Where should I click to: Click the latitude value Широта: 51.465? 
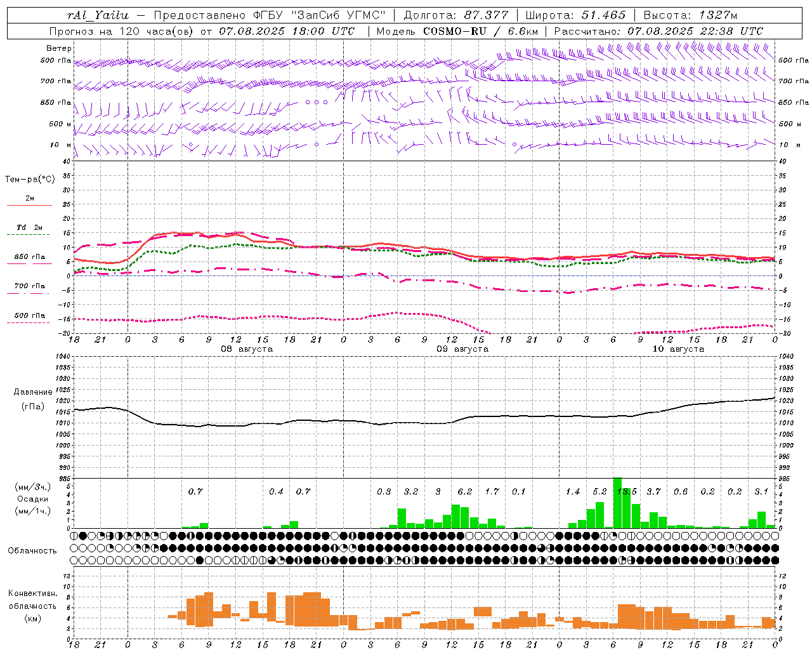pyautogui.click(x=575, y=15)
